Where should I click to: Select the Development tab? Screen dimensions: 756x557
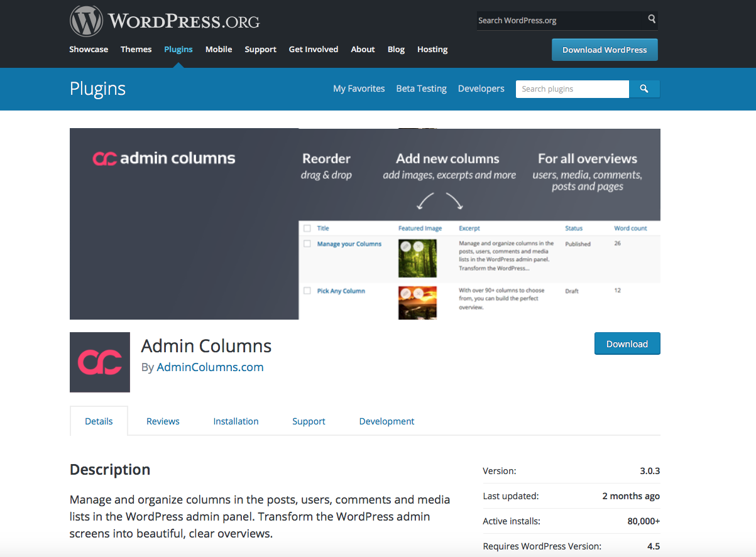(x=386, y=421)
